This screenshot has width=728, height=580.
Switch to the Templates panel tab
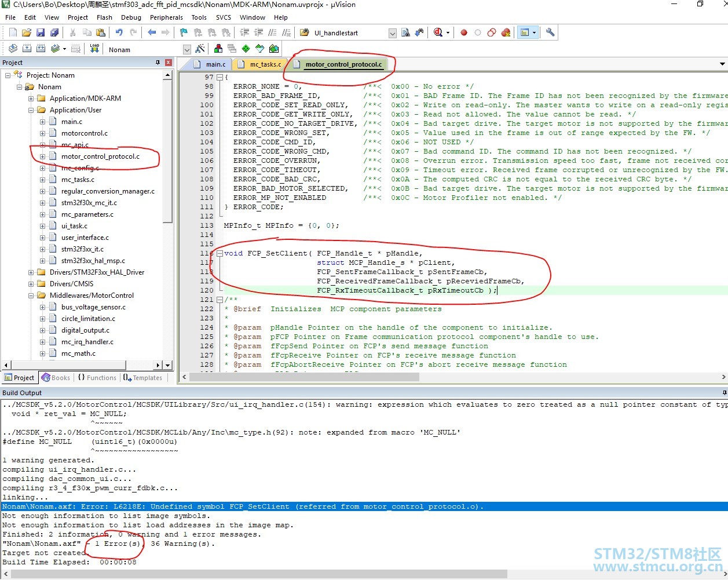pos(142,378)
